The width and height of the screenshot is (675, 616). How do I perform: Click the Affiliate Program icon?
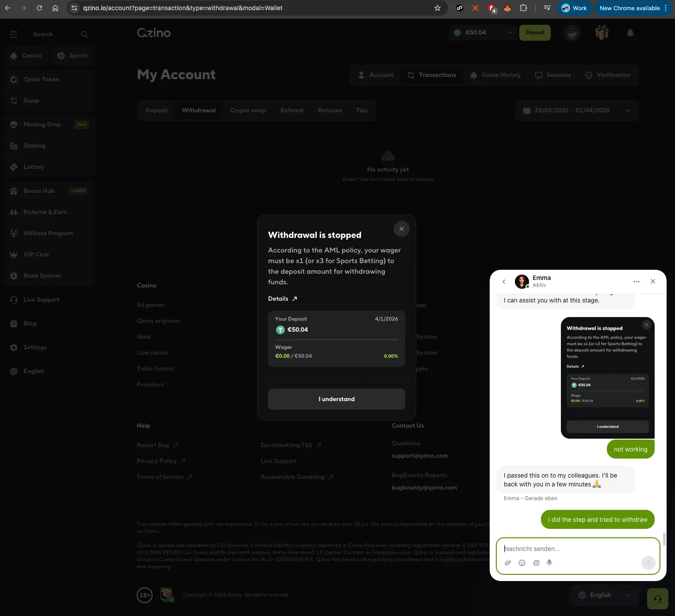14,233
